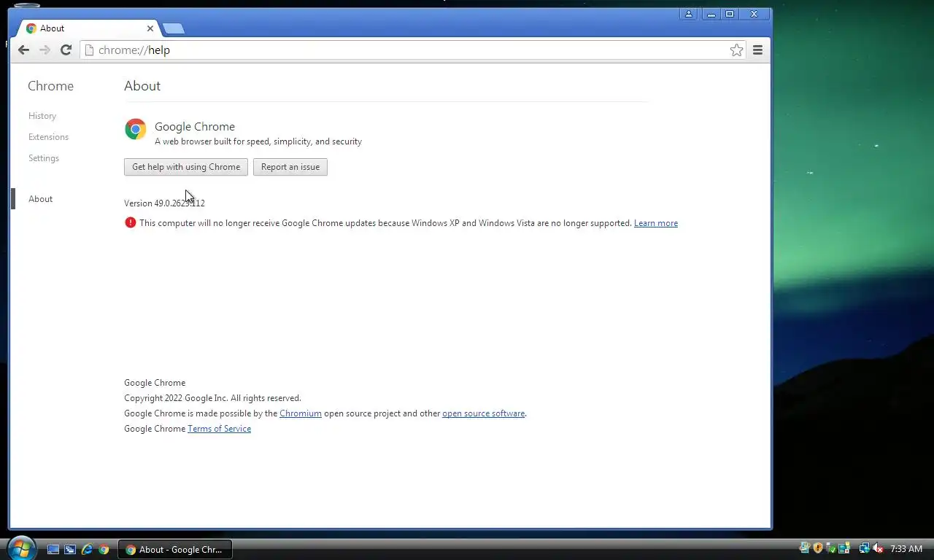The image size is (934, 560).
Task: Click the Google Chrome logo
Action: point(136,129)
